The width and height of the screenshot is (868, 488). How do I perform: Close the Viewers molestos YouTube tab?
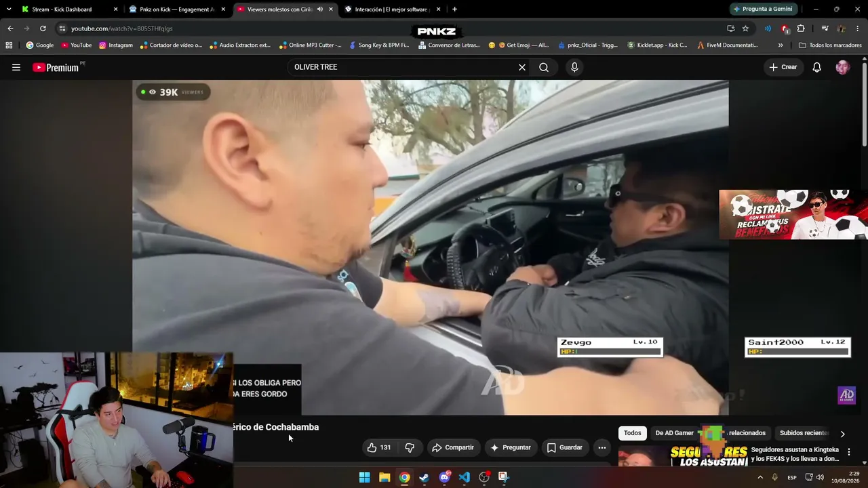[331, 9]
